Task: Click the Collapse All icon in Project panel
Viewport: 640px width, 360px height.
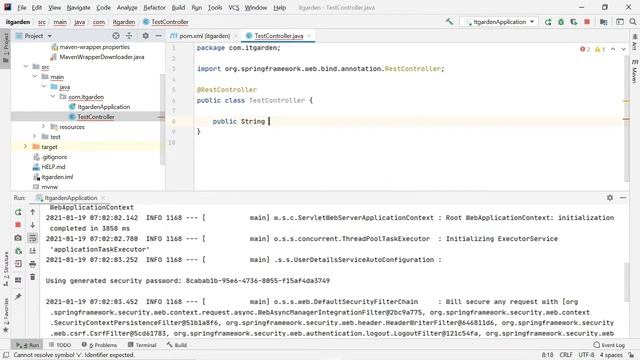Action: click(x=129, y=36)
